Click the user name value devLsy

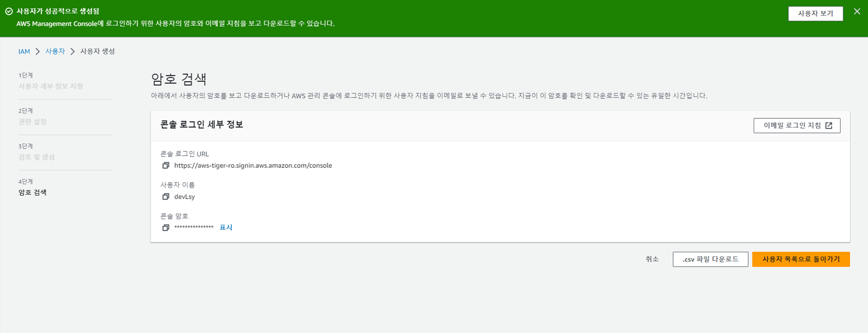pyautogui.click(x=185, y=197)
